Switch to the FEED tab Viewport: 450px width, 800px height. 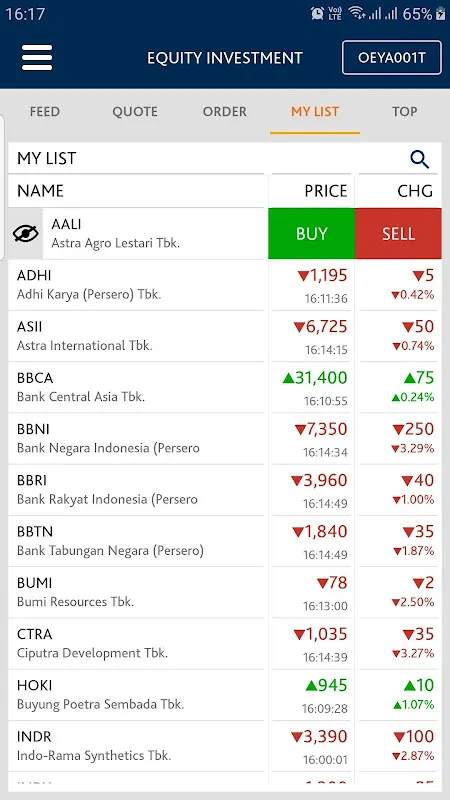[x=45, y=112]
